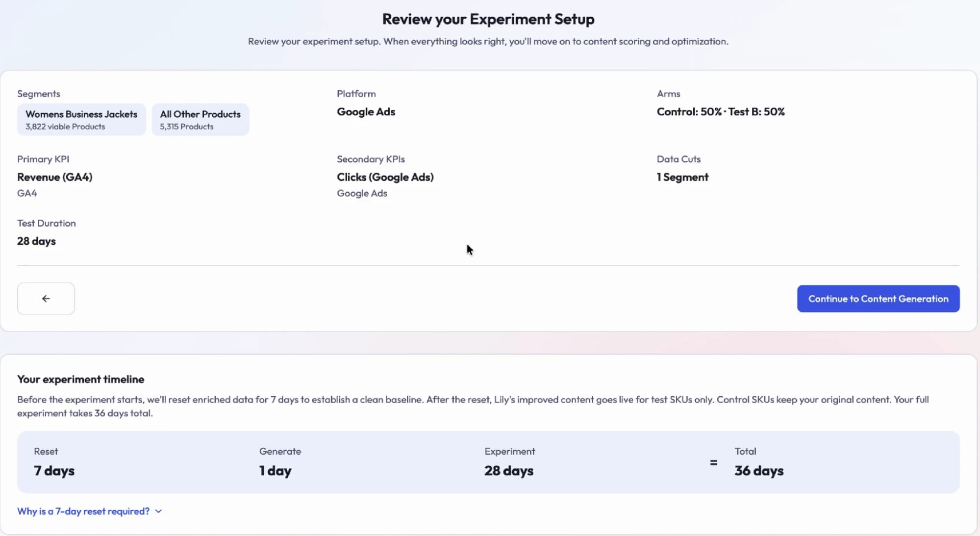Screen dimensions: 980x536
Task: Click the "Segments" label
Action: [x=39, y=94]
